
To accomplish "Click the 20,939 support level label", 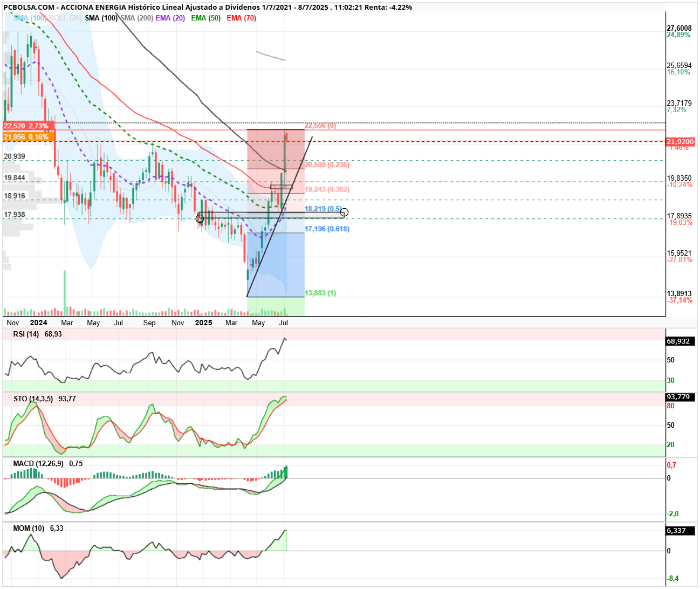I will pos(15,156).
